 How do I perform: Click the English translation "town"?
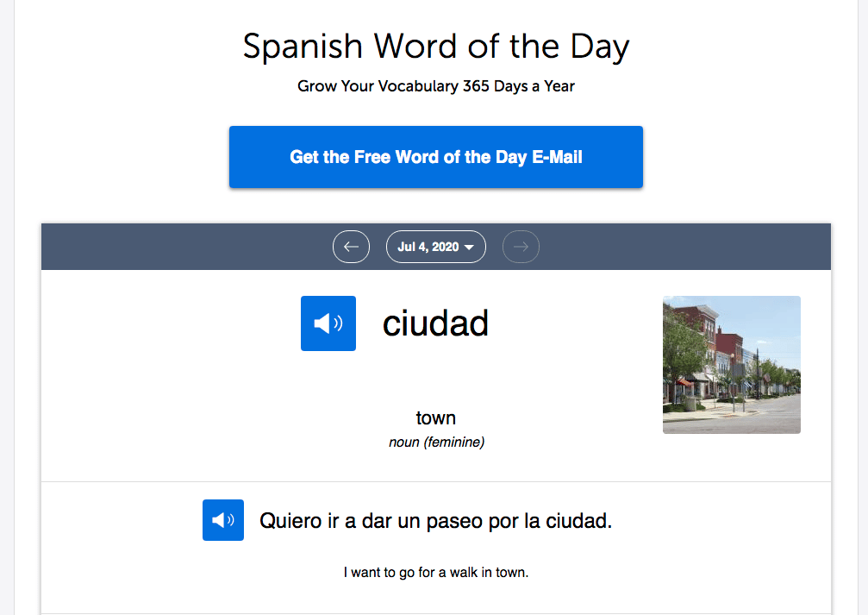click(x=435, y=418)
